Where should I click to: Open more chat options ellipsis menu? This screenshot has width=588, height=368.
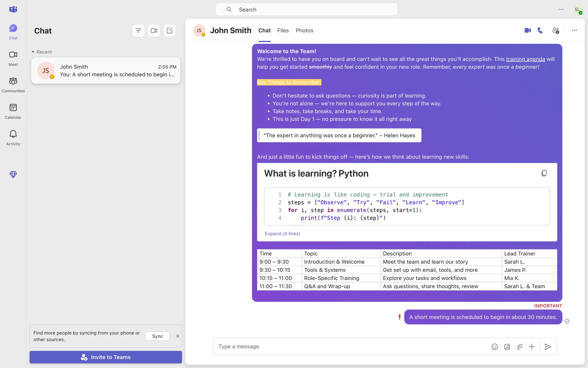(x=574, y=30)
